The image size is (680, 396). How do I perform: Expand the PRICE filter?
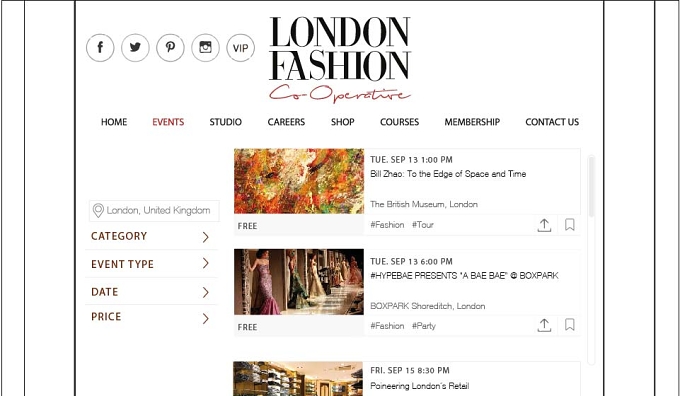point(151,317)
